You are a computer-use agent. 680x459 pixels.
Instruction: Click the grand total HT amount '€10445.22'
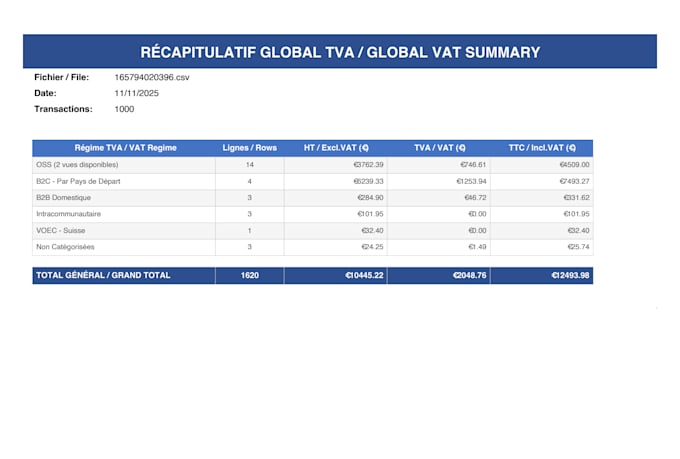tap(364, 275)
